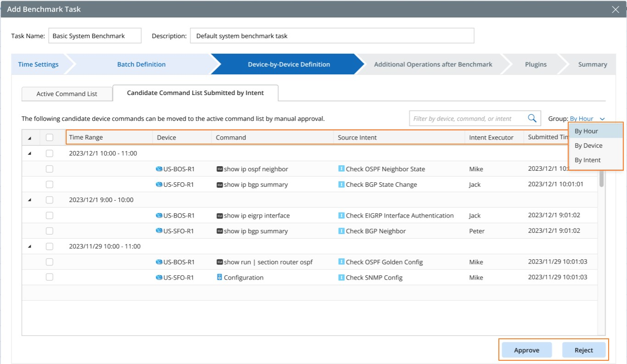
Task: Click the CLI icon beside show run section router ospf
Action: point(220,262)
